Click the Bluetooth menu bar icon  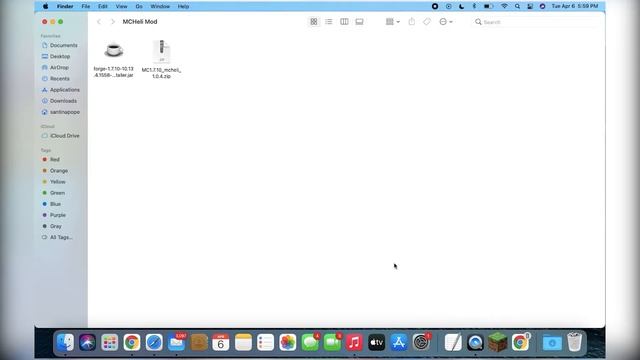tap(474, 6)
